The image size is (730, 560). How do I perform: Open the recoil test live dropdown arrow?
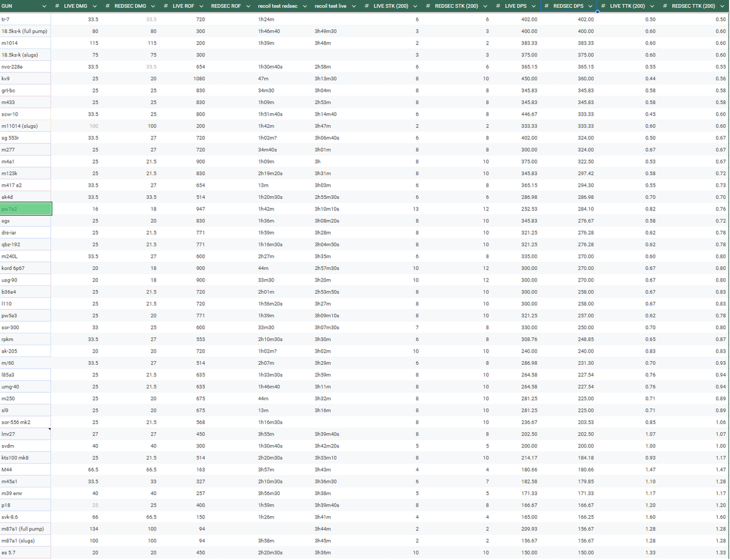point(353,7)
